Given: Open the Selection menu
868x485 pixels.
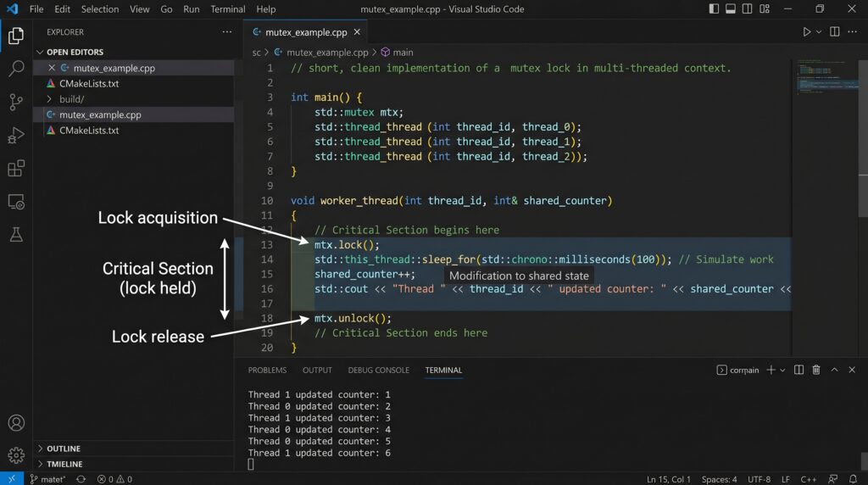Looking at the screenshot, I should 100,8.
